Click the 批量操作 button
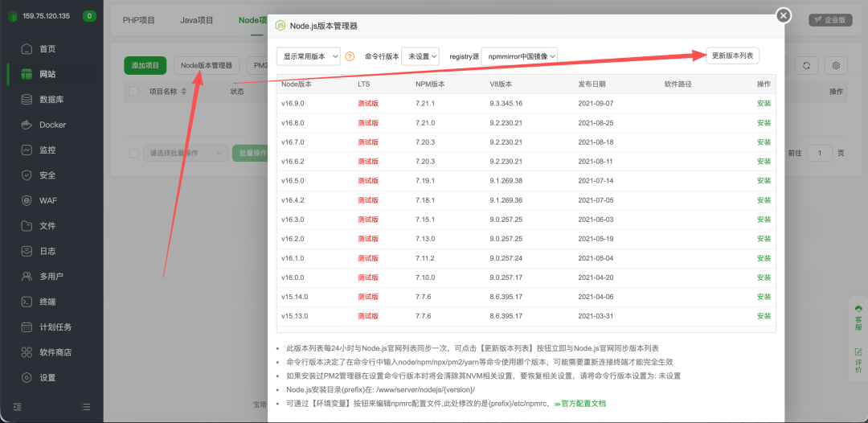This screenshot has width=868, height=423. [x=250, y=153]
